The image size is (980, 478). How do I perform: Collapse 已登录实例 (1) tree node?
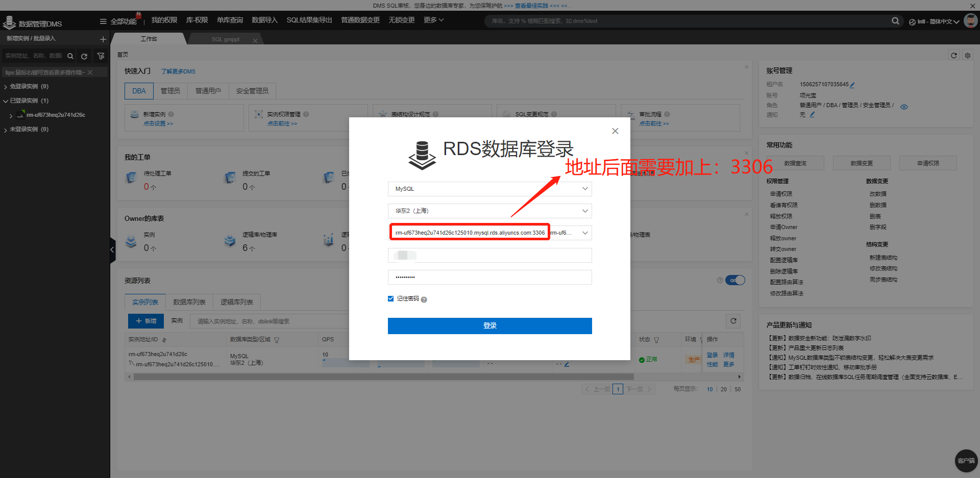pos(6,101)
